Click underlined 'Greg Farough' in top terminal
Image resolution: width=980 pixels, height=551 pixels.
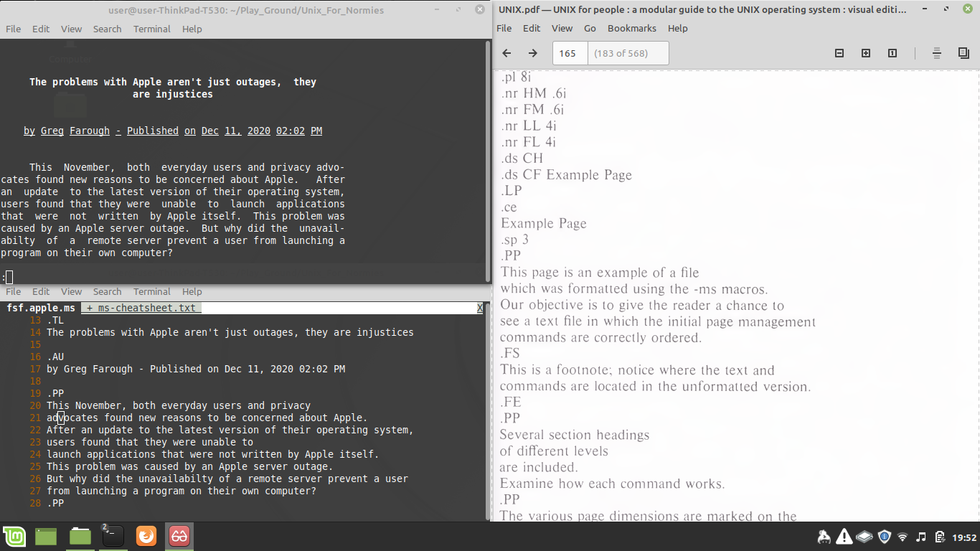pos(75,131)
